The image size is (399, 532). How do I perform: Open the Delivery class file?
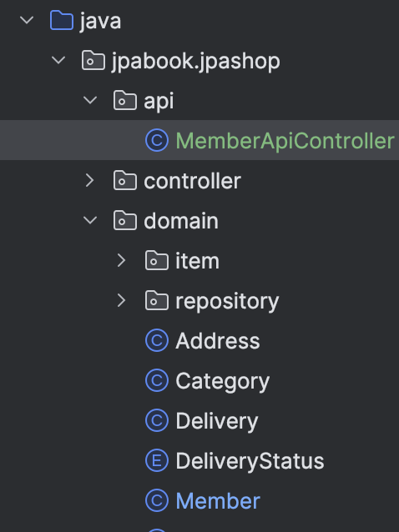[217, 421]
